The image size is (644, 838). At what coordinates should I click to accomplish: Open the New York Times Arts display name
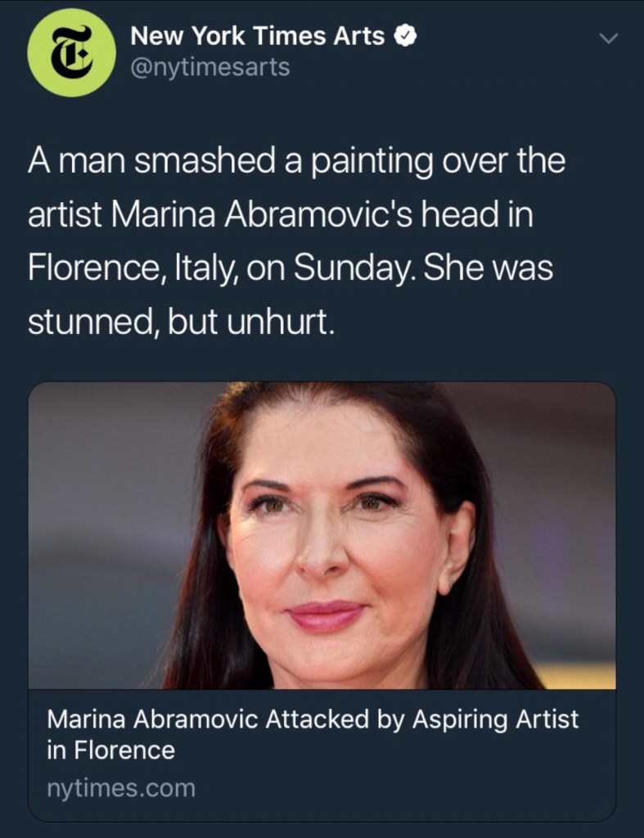(257, 36)
